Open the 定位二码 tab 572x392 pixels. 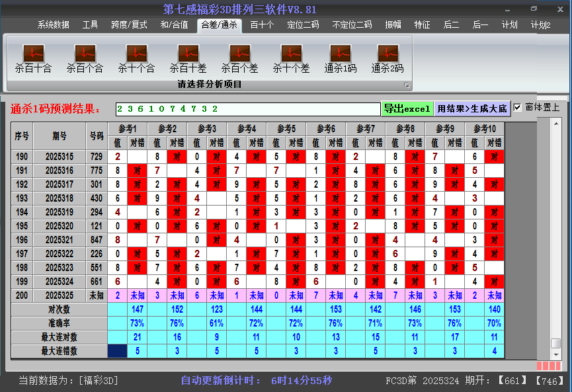pyautogui.click(x=303, y=25)
